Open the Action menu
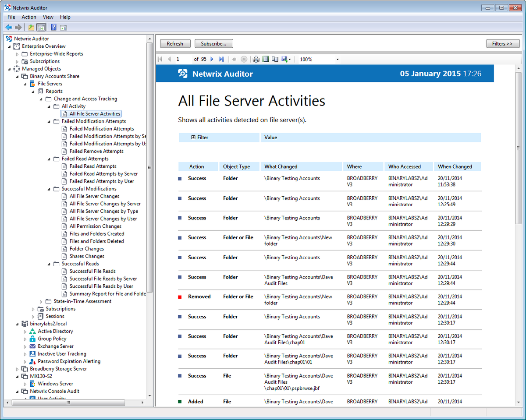 pos(28,17)
